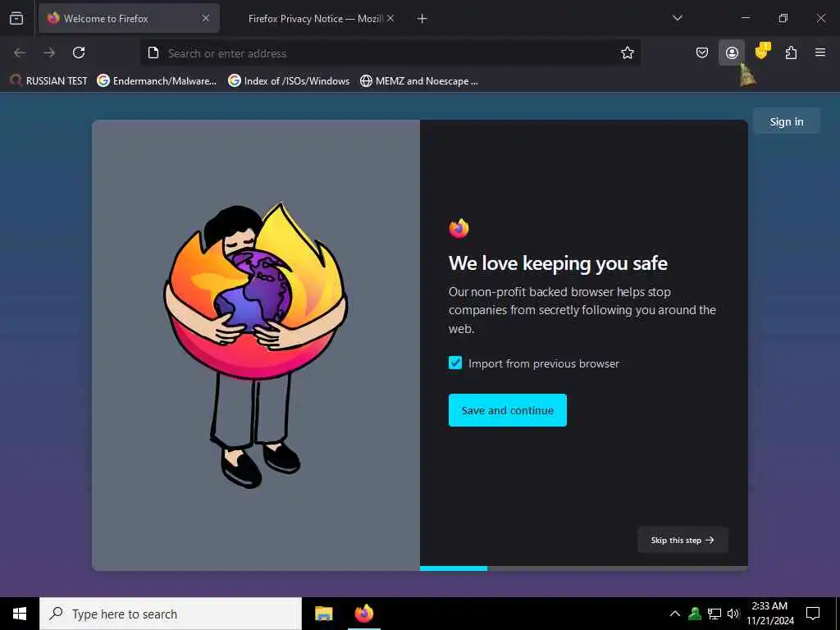Screen dimensions: 840x630
Task: Open MEMZ and Noescape bookmark
Action: point(419,81)
